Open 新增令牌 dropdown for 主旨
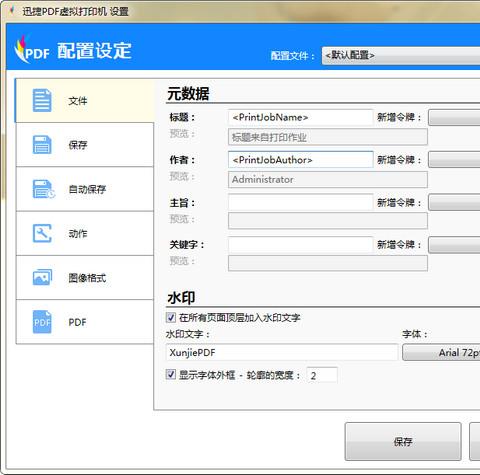Viewport: 480px width, 475px height. point(454,202)
